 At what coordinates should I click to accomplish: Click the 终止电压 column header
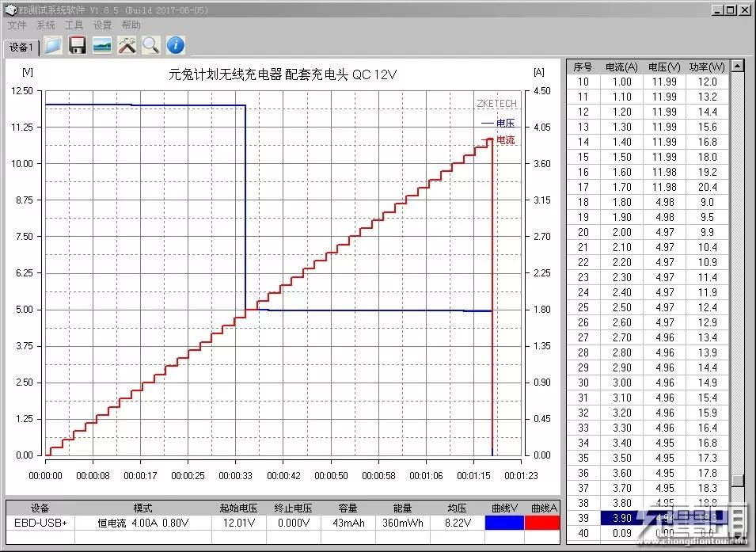click(293, 508)
